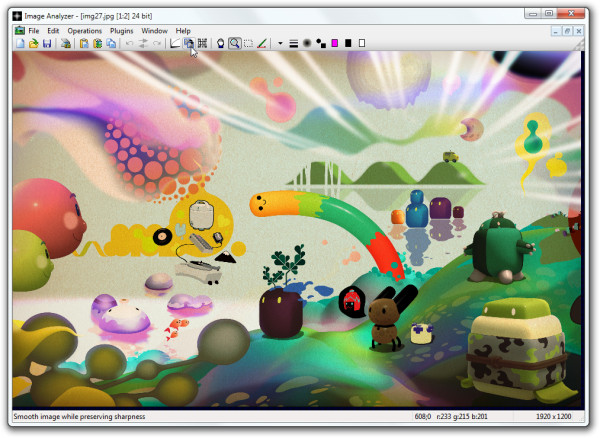Click the green turtle creature in the image

(498, 249)
